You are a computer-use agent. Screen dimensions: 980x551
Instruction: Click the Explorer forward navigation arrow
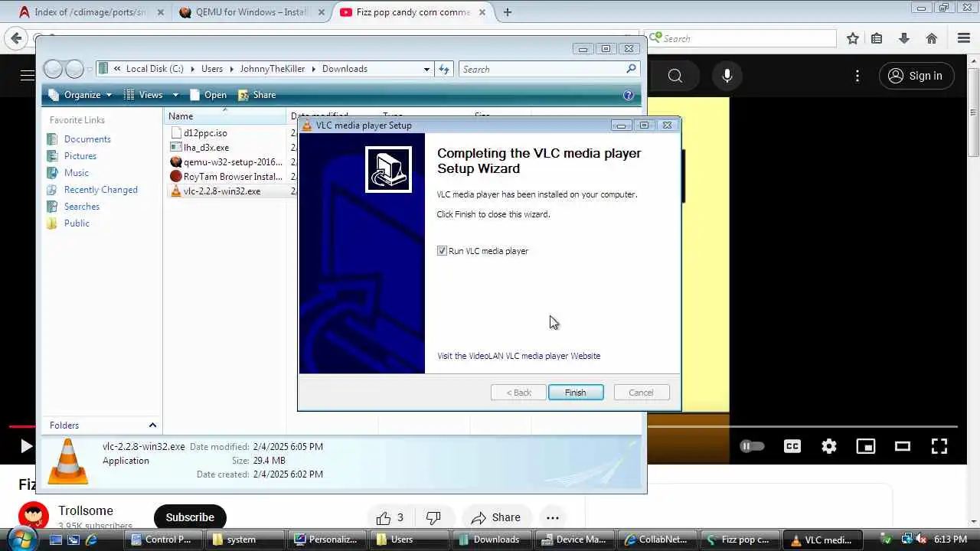74,69
